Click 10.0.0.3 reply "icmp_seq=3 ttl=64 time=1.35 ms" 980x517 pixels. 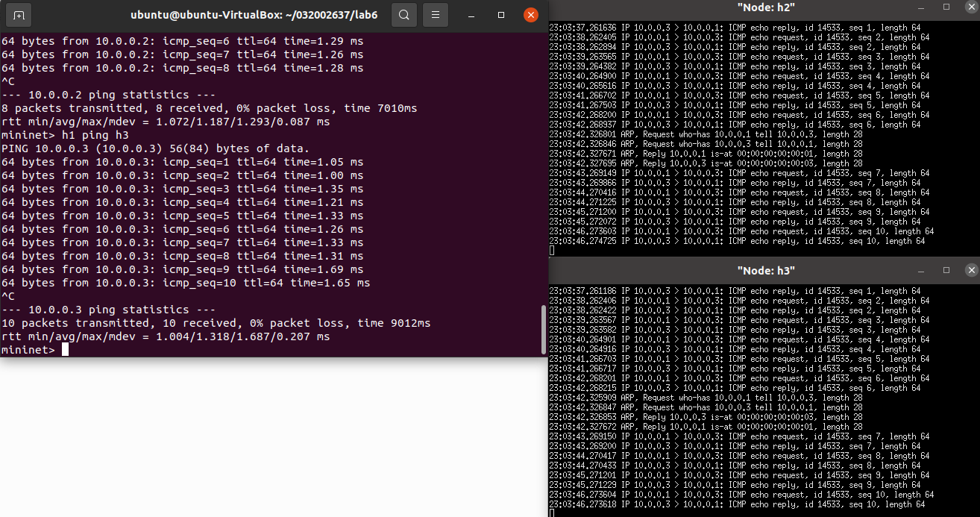182,189
